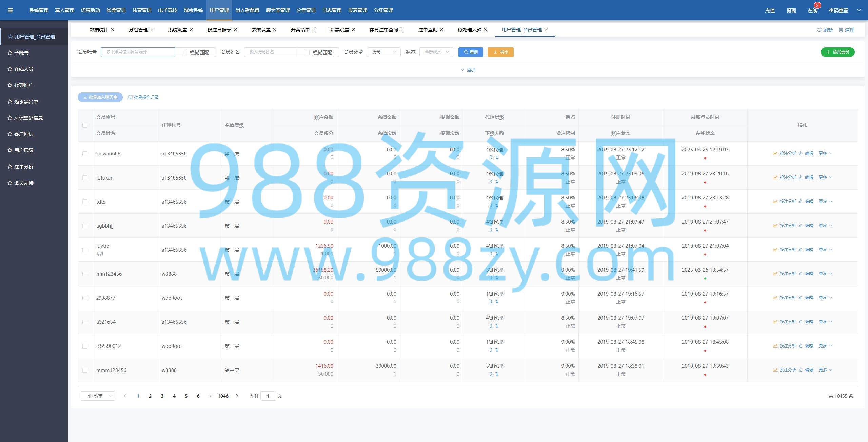
Task: Click star icon beside 代理推广
Action: click(10, 85)
